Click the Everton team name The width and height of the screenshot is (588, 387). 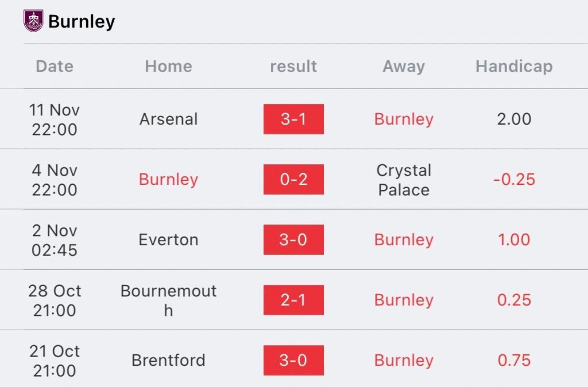pos(168,239)
